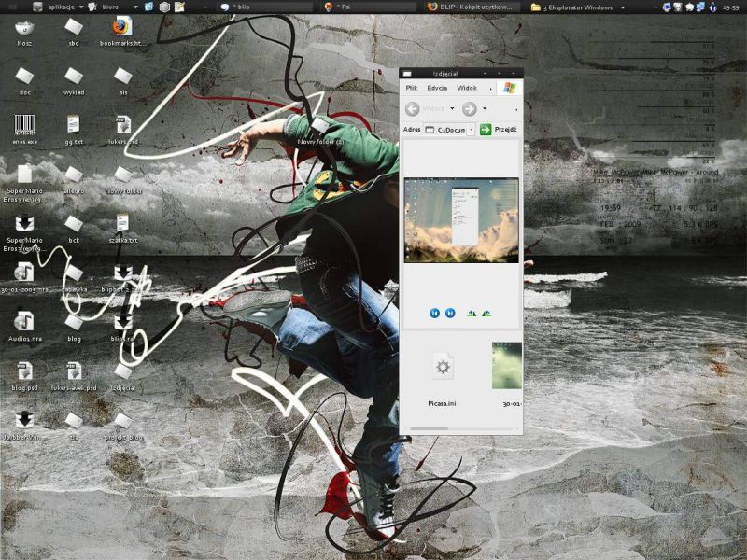Select the 30-01 image thumbnail
The image size is (747, 560).
click(507, 365)
